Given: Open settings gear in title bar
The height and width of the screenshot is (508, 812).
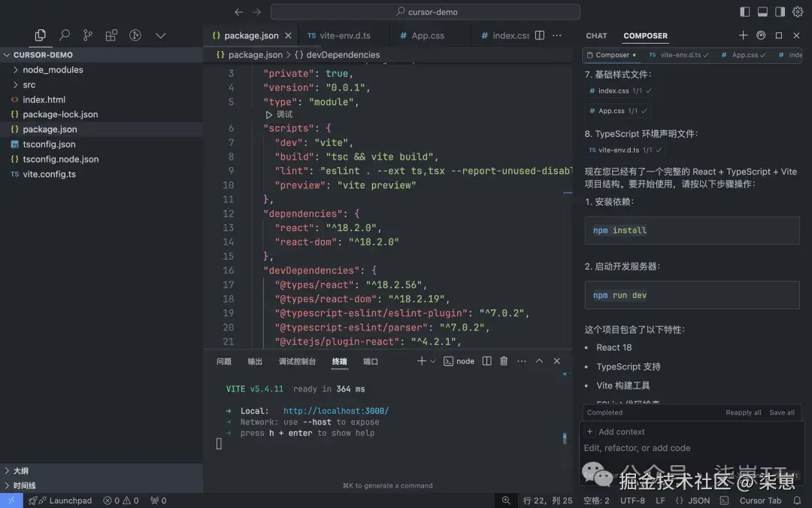Looking at the screenshot, I should click(x=798, y=12).
